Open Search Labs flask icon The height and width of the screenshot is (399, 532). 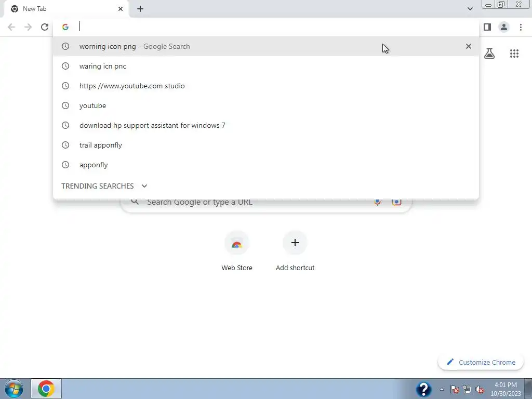pos(489,54)
